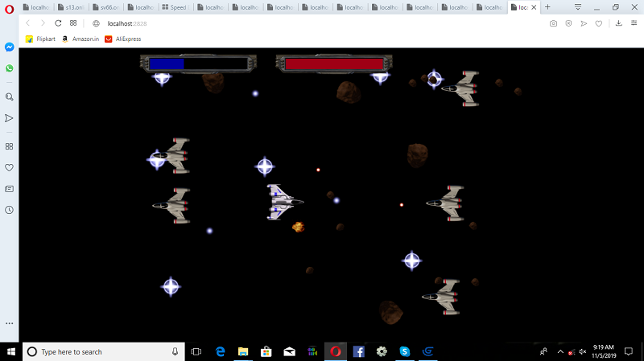Show hidden system tray icons

coord(560,351)
